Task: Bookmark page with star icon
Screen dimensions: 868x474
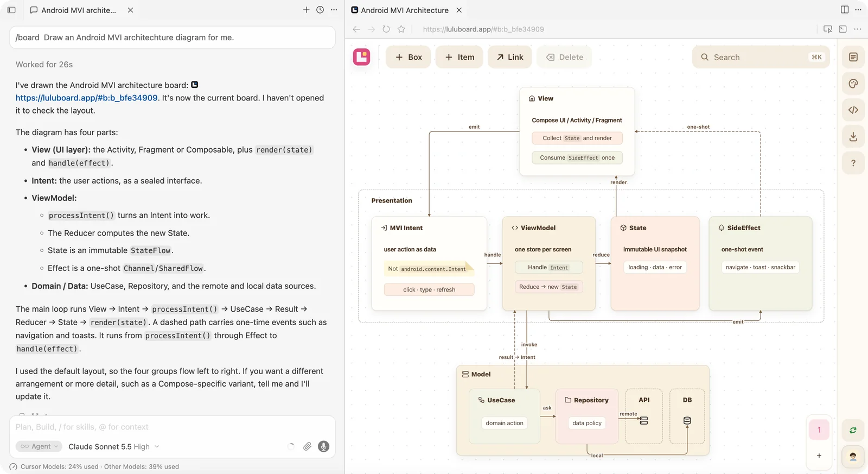Action: tap(401, 29)
